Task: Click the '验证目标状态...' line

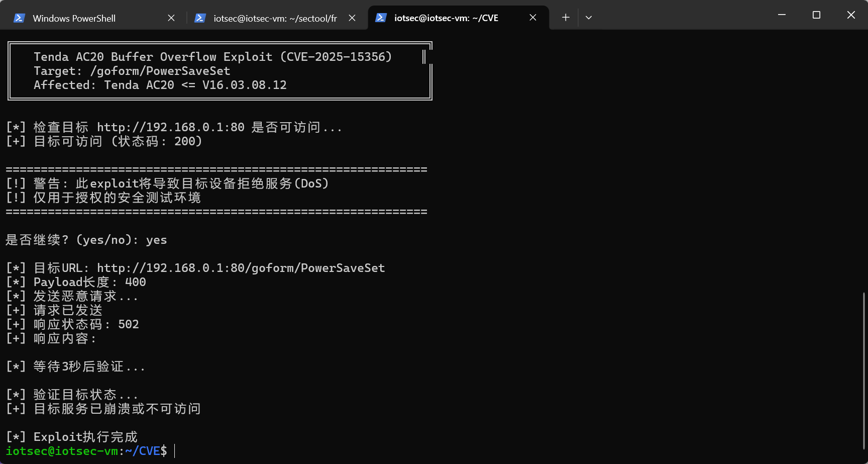Action: [x=72, y=395]
